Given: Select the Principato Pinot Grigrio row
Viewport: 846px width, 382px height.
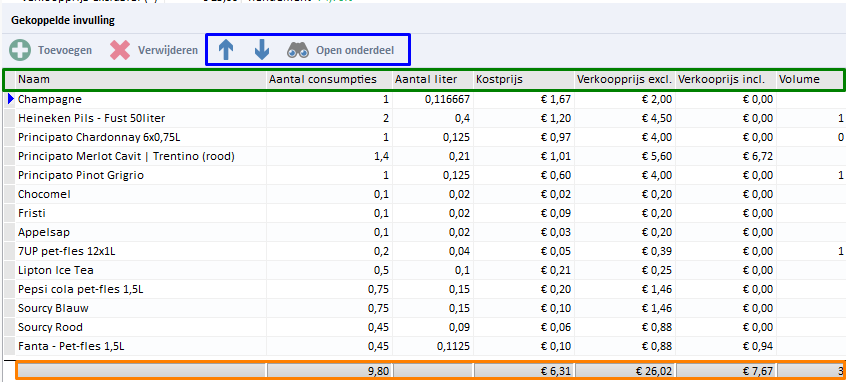Looking at the screenshot, I should pyautogui.click(x=425, y=175).
